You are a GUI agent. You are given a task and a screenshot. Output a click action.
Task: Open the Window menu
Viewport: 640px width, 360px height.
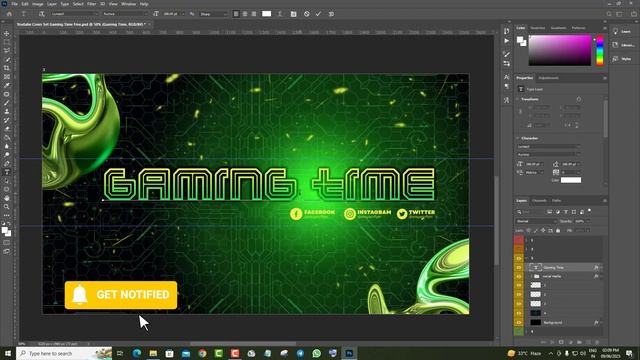[128, 4]
